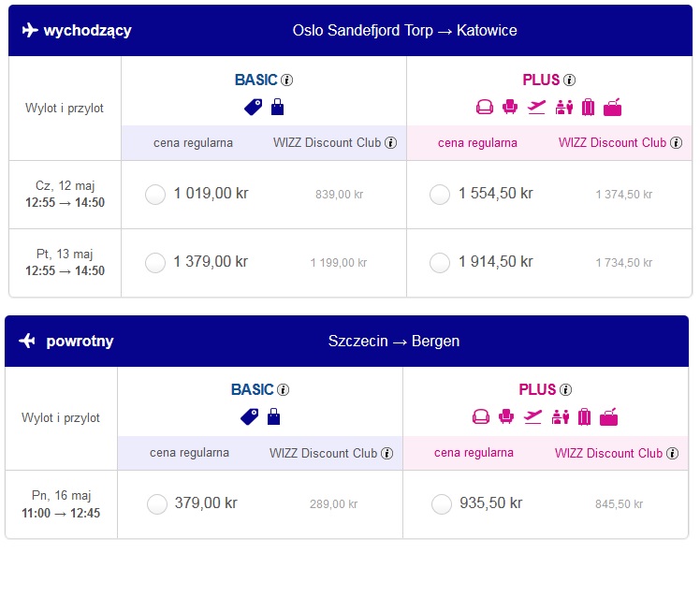
Task: Click the return PLUS airport check-in icon
Action: click(x=561, y=417)
